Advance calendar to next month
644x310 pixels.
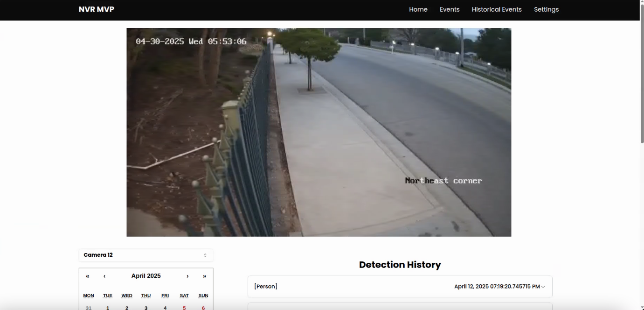pos(187,276)
